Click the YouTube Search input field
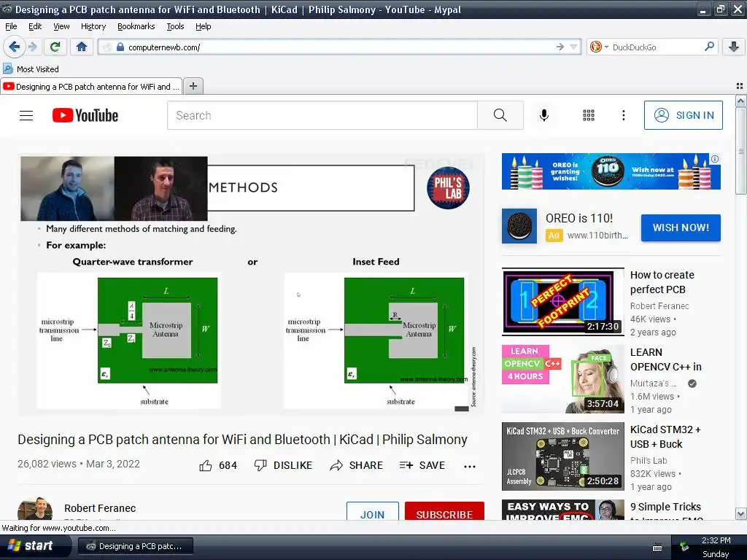The image size is (747, 560). (322, 115)
